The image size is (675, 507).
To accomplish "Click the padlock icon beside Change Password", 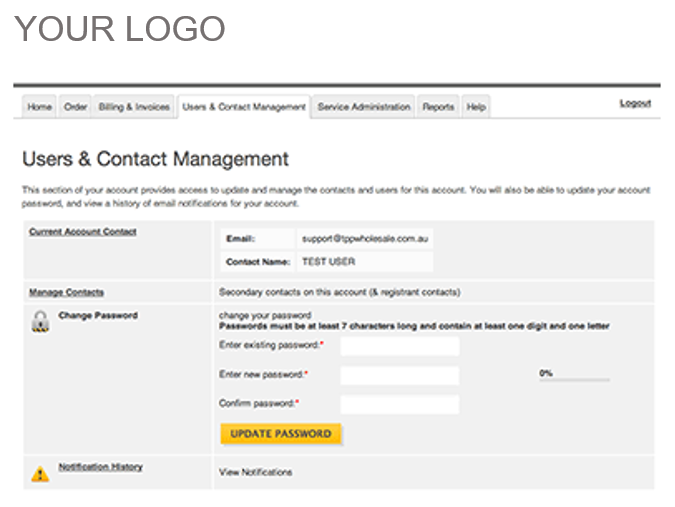I will 40,321.
